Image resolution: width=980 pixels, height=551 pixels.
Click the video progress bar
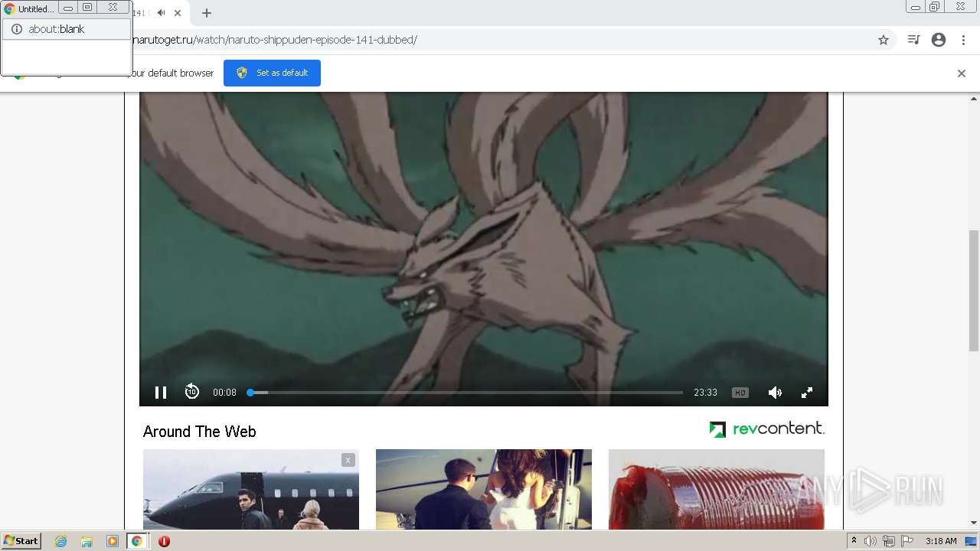coord(465,393)
